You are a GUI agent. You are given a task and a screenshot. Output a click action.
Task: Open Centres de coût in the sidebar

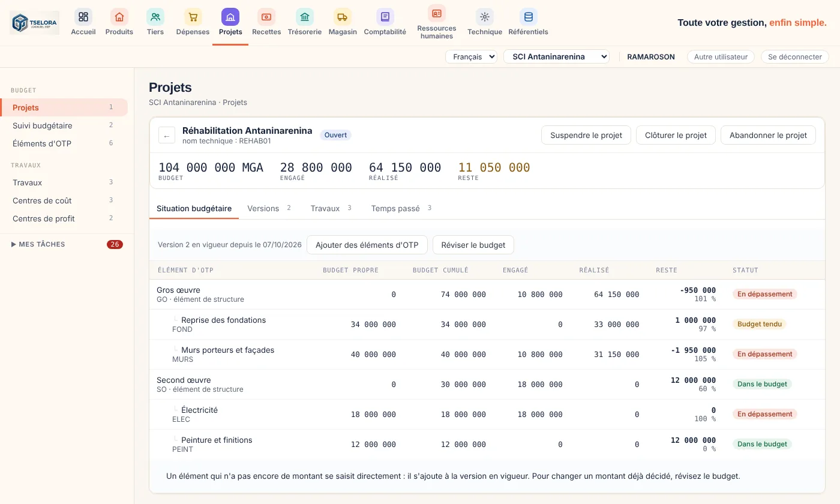(x=64, y=200)
